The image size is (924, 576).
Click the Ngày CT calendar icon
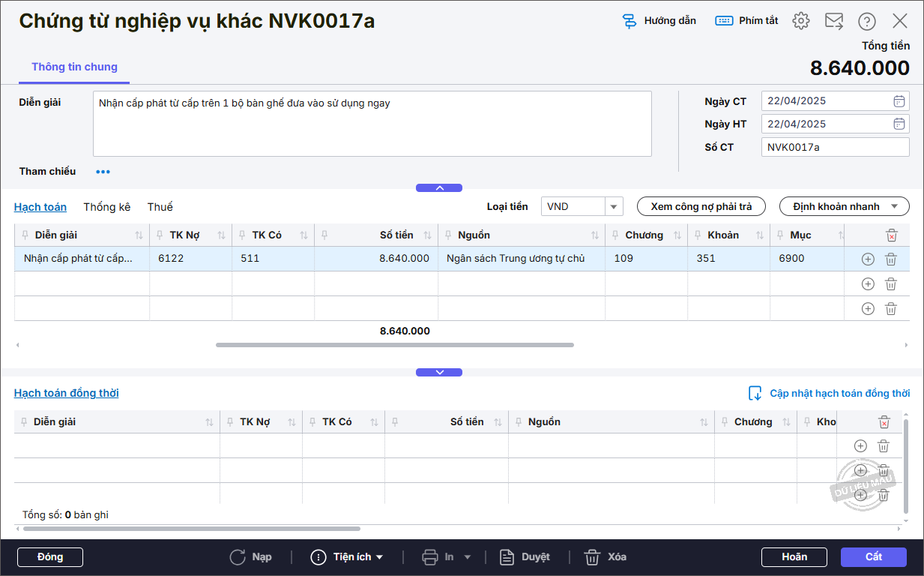(x=899, y=101)
